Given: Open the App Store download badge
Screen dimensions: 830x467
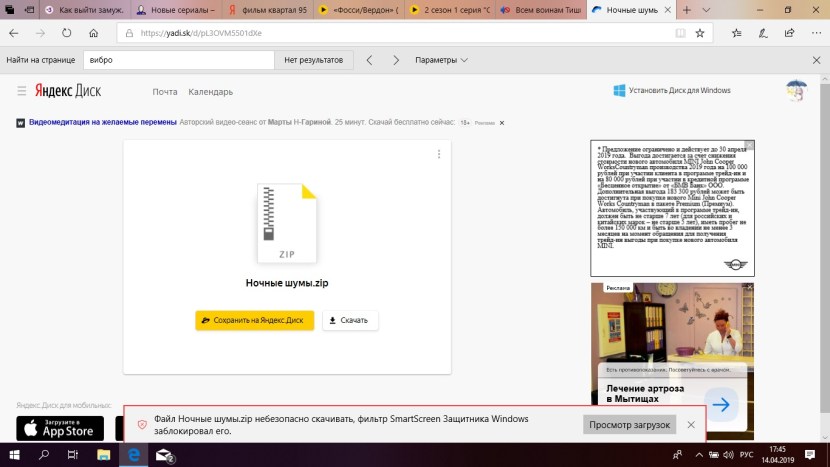Looking at the screenshot, I should pyautogui.click(x=60, y=429).
